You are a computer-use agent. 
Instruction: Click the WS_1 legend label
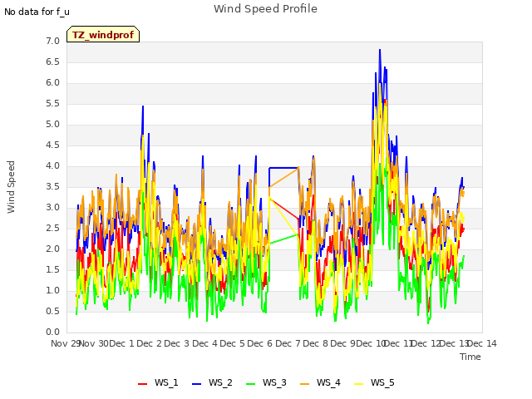tap(166, 382)
